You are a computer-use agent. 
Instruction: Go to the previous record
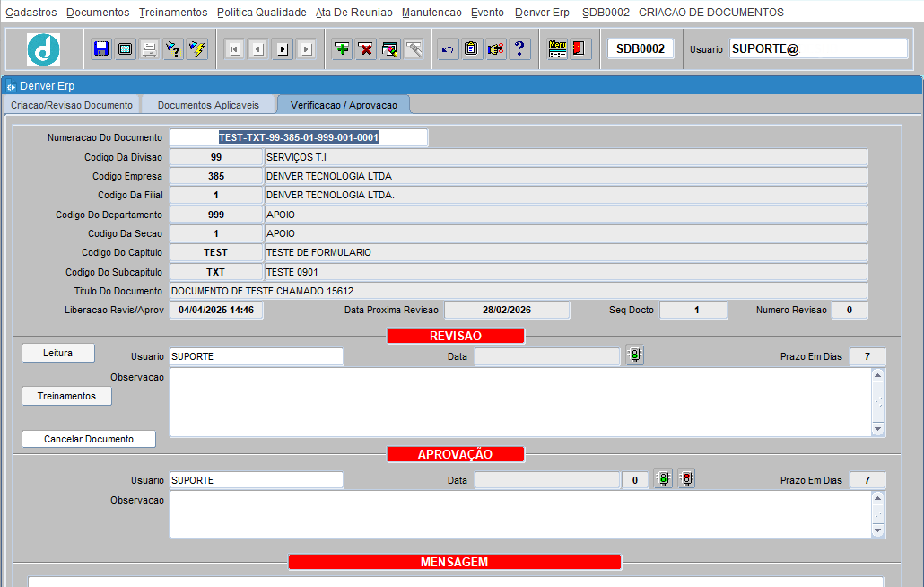coord(258,48)
